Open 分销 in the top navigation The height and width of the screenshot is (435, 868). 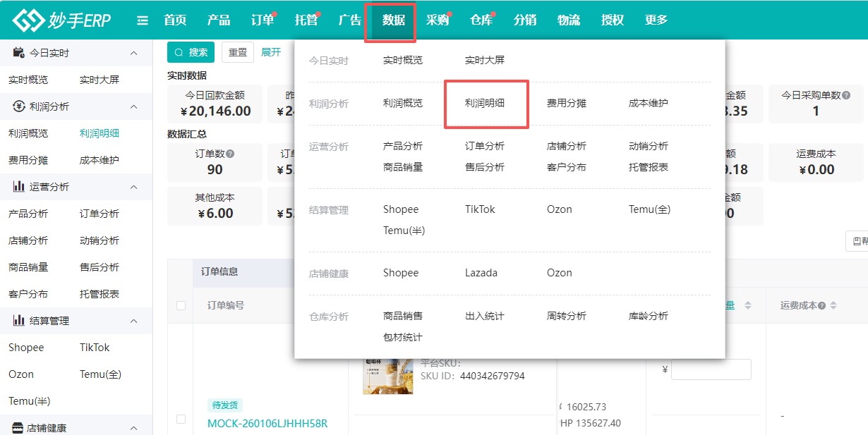(x=525, y=20)
